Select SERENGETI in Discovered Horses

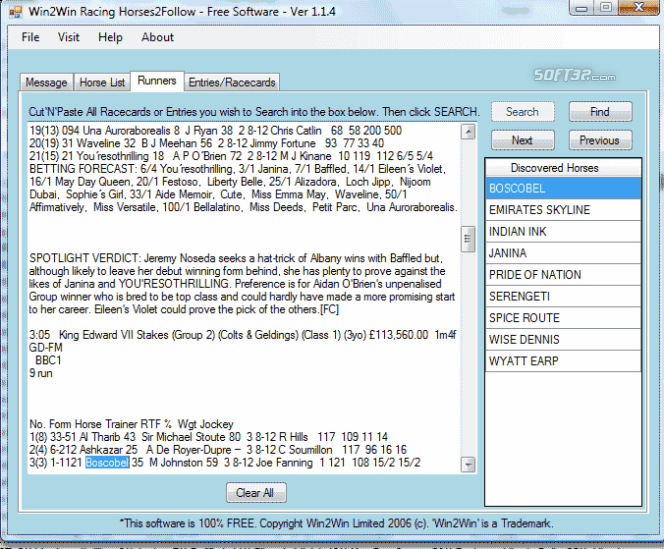[563, 296]
